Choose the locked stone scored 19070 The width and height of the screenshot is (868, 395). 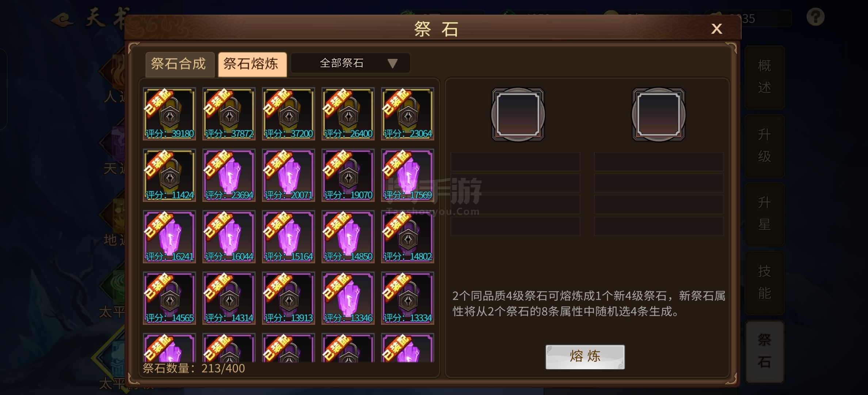click(348, 175)
